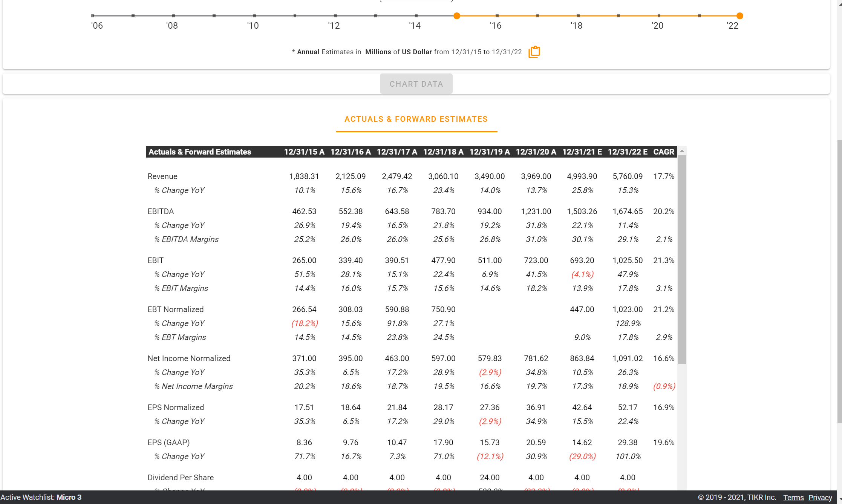Open the Terms page link
Viewport: 842px width, 504px height.
793,497
